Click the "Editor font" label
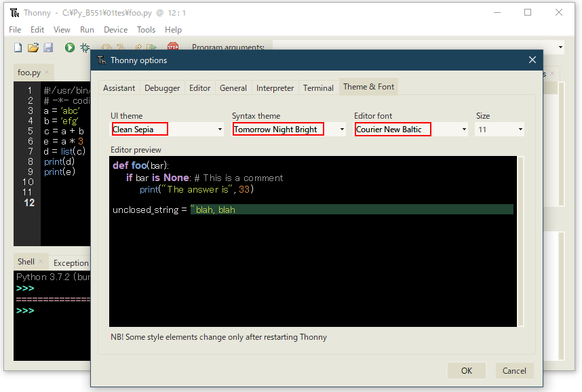Screen dimensions: 582x392 coord(373,116)
